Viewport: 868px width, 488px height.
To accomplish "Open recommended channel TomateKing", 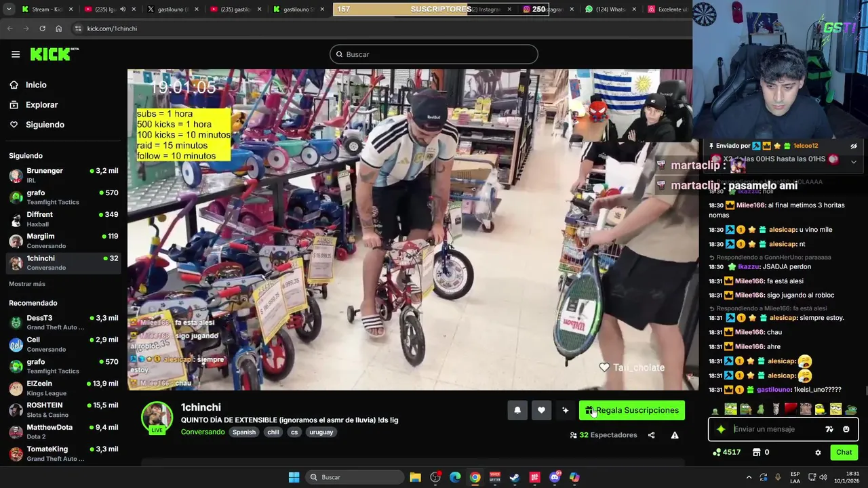I will point(64,453).
